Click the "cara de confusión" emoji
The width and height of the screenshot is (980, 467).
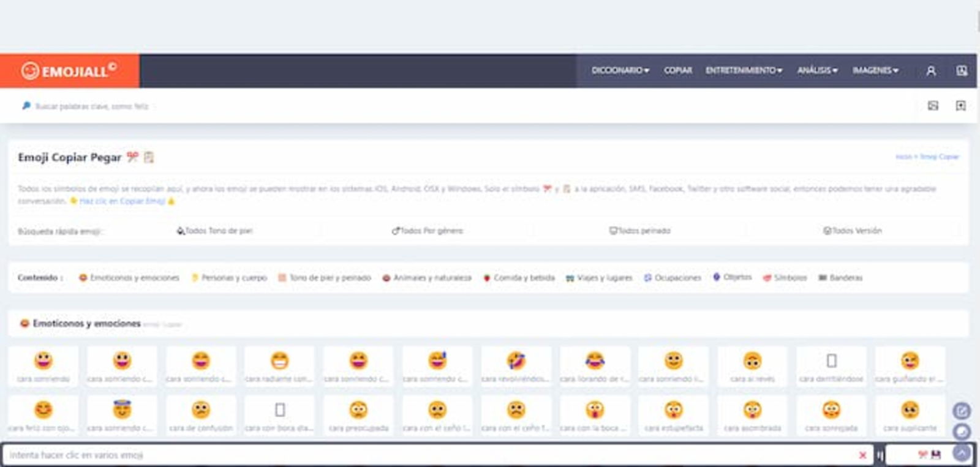pos(201,415)
